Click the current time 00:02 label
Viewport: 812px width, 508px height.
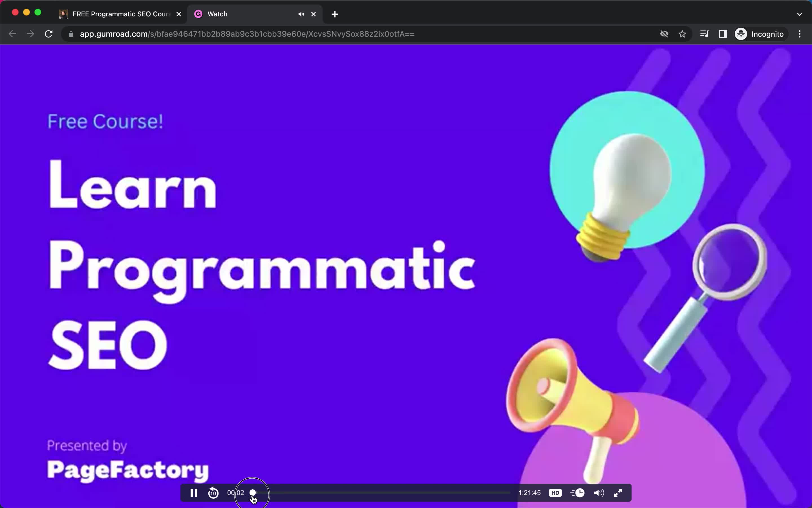click(x=235, y=493)
